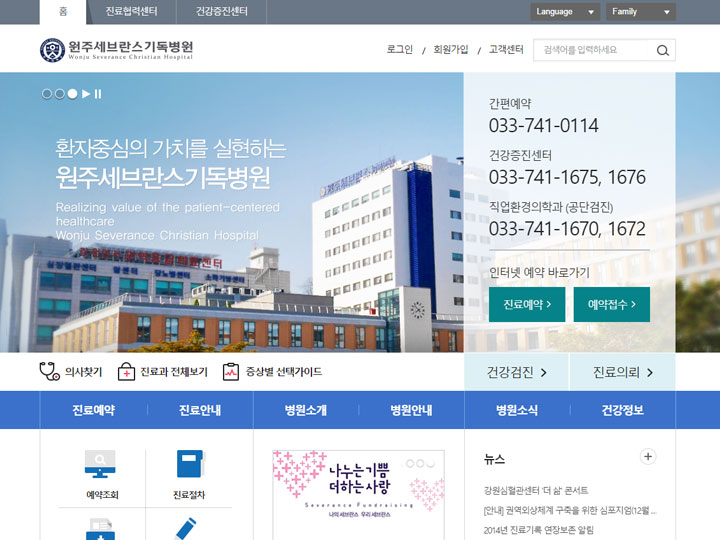Select the second hero slide indicator dot
Screen dimensions: 720x540
pyautogui.click(x=59, y=94)
